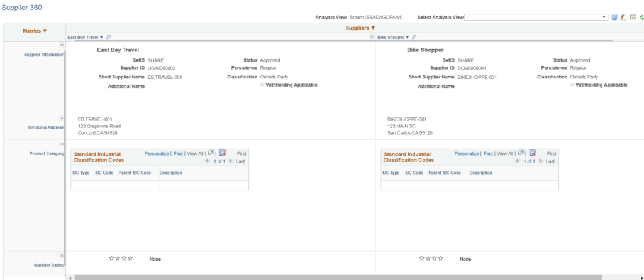Click View All in Bike Shopper grid

(505, 153)
